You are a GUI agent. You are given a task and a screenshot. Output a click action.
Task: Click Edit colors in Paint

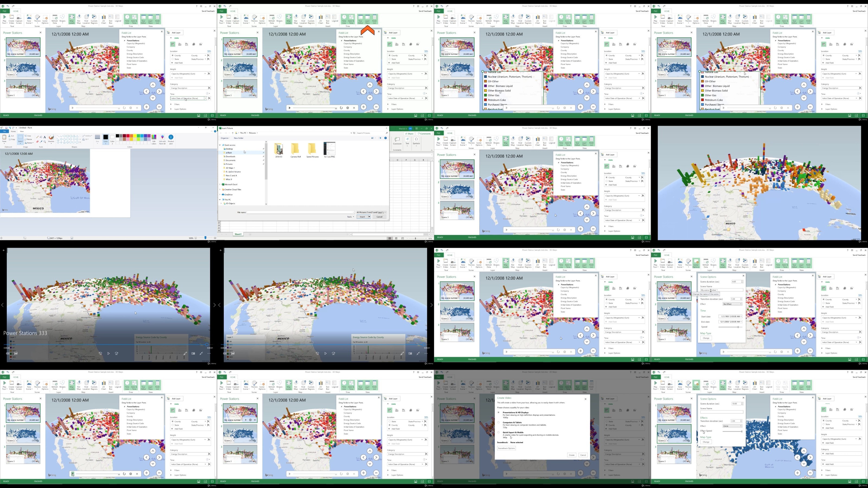154,139
